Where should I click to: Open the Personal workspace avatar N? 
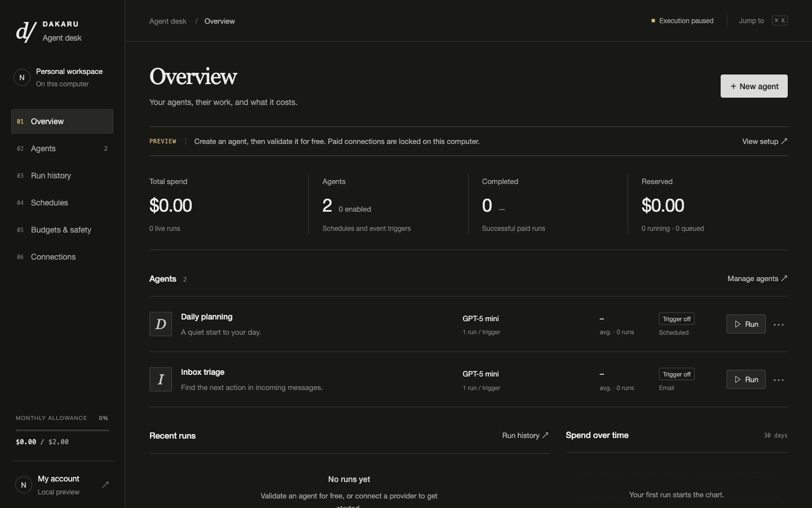pyautogui.click(x=22, y=78)
